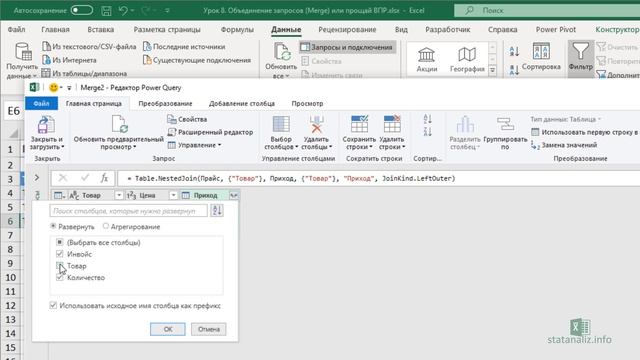The image size is (640, 360).
Task: Click the column search field in popup
Action: point(128,211)
